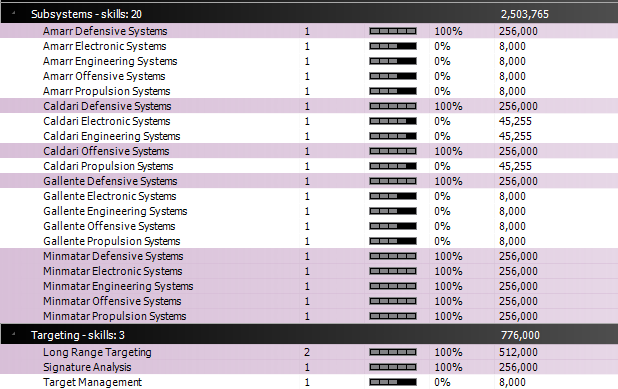Click rank value 1 for Signature Analysis
618x389 pixels.
307,367
